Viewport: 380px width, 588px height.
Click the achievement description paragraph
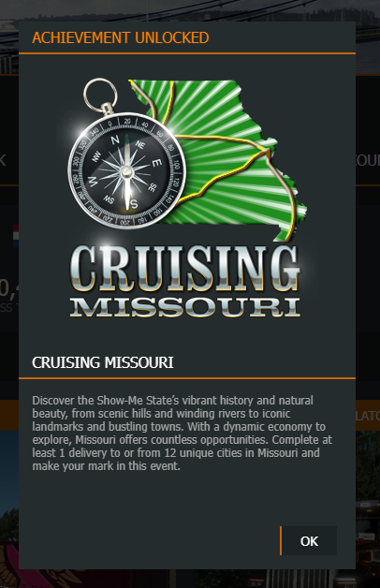[x=183, y=433]
